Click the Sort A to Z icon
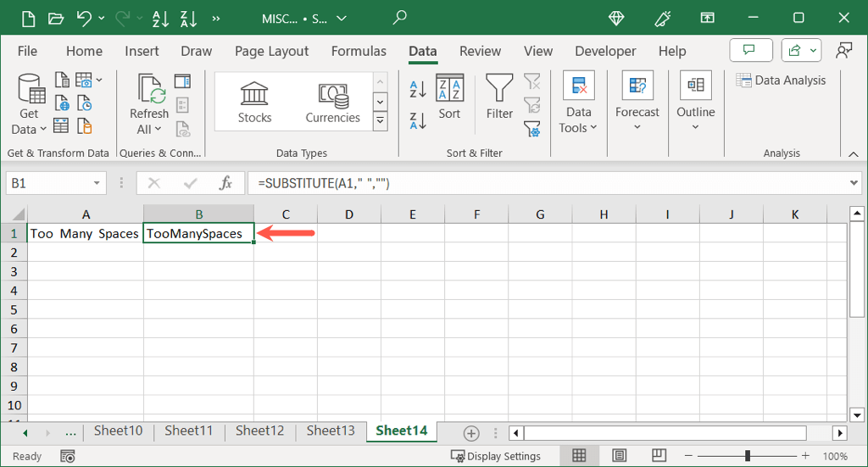The image size is (868, 467). click(x=418, y=89)
